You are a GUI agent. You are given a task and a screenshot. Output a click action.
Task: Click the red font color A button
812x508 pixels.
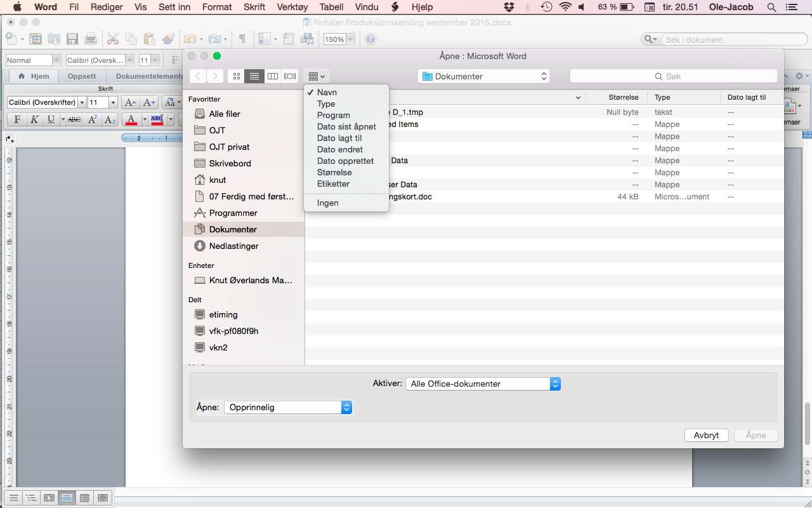click(131, 119)
